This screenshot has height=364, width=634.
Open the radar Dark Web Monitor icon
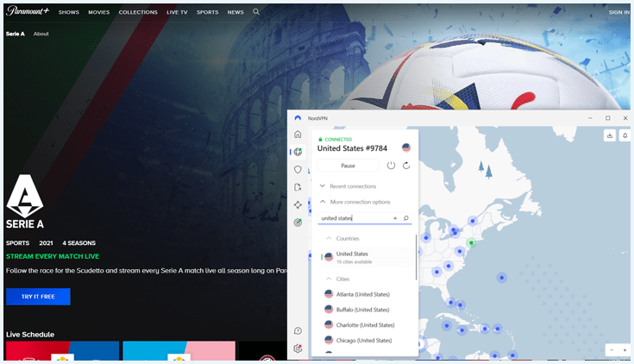coord(298,223)
